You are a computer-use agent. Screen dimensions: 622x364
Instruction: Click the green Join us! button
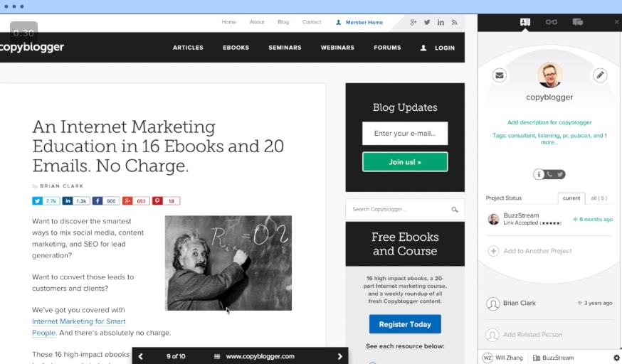tap(405, 162)
